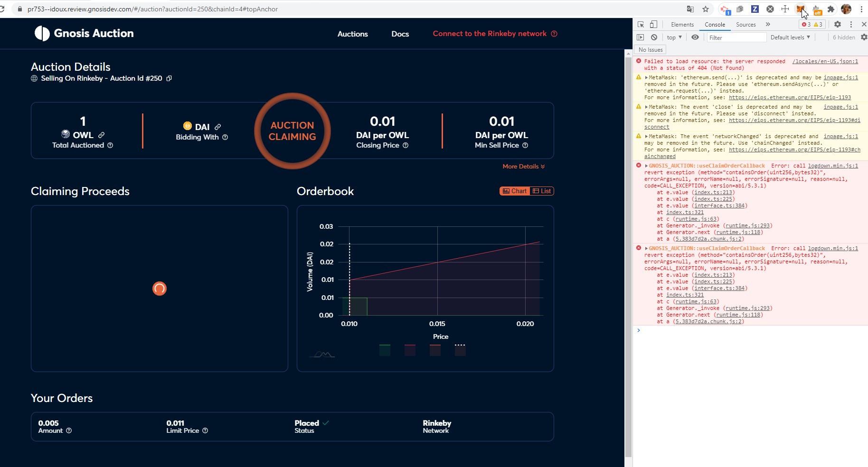Click the console Filter input
Screen dimensions: 868x467
tap(736, 37)
